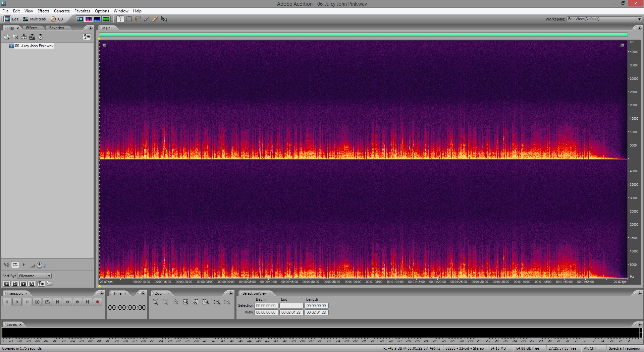Click Zoom In Vertically icon
The height and width of the screenshot is (352, 644).
coord(217,302)
